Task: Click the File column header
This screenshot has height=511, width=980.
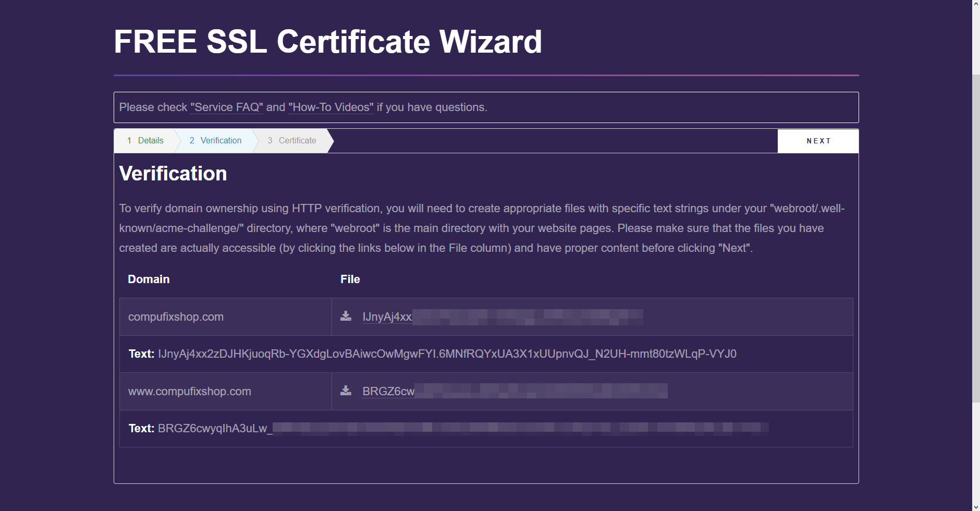Action: click(x=350, y=279)
